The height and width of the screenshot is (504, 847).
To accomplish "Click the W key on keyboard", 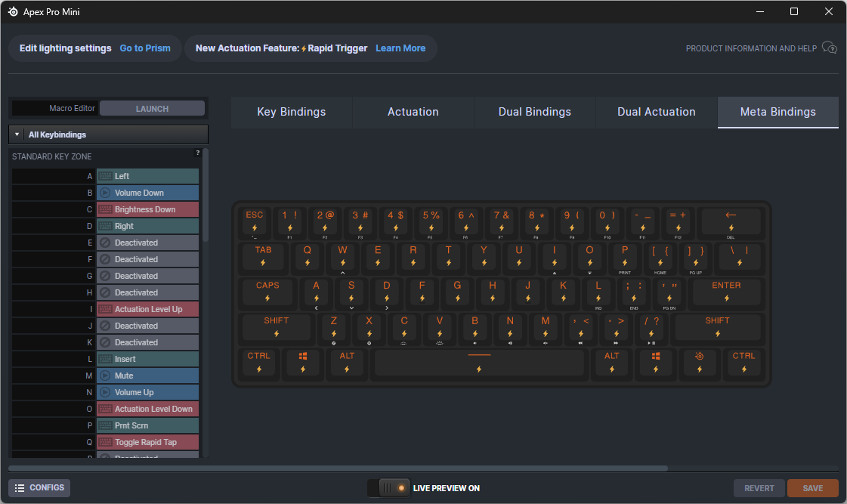I will tap(342, 256).
